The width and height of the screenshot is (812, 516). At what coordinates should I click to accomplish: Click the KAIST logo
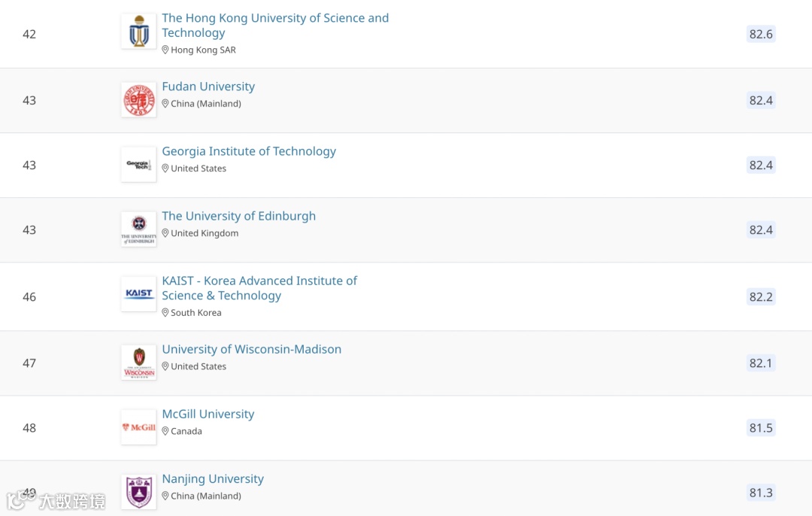[139, 294]
